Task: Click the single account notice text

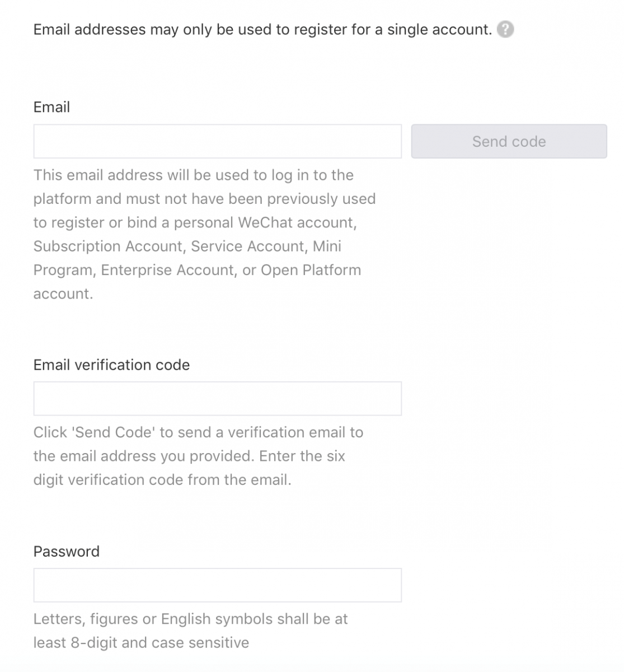Action: (x=262, y=29)
